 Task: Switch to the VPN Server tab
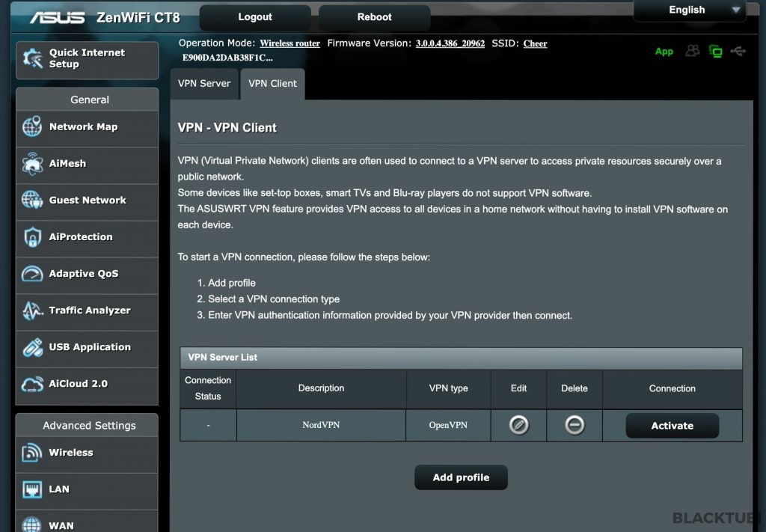tap(204, 84)
